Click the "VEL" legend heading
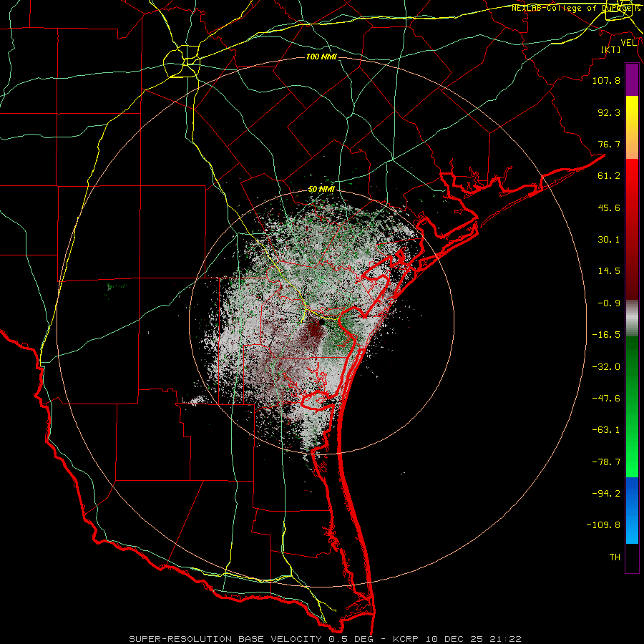Viewport: 644px width, 644px height. point(628,43)
